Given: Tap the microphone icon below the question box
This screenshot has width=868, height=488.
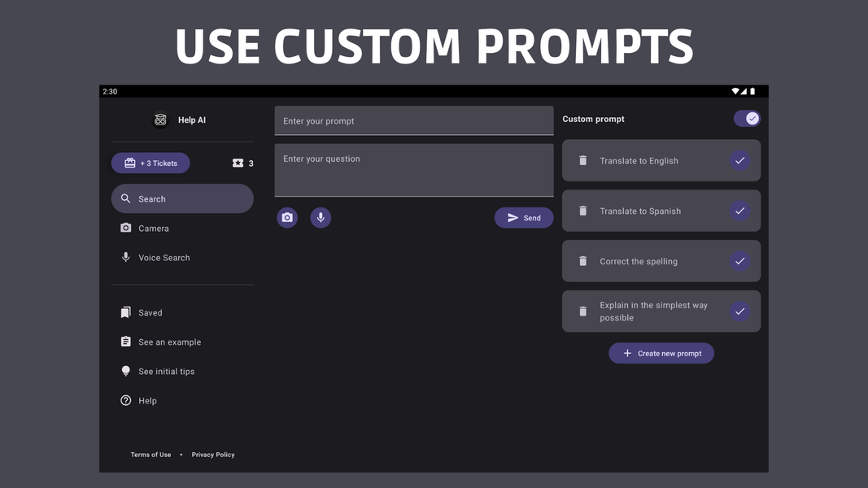Looking at the screenshot, I should (x=321, y=218).
